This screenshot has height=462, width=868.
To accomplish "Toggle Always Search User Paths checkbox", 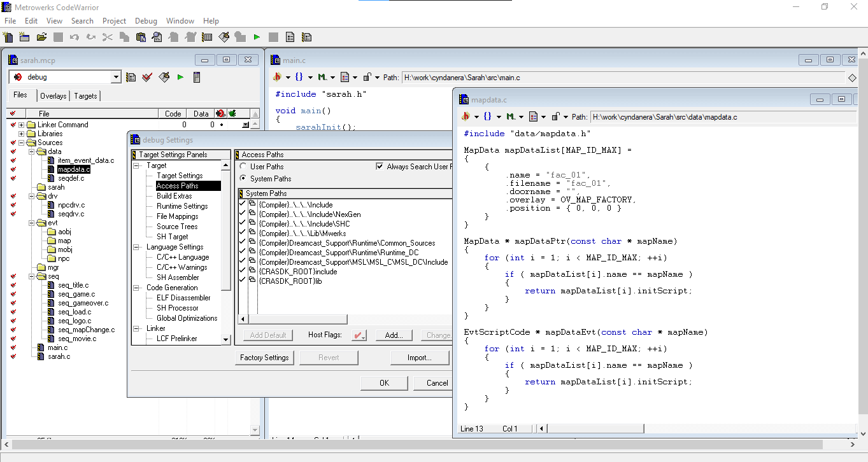I will point(380,167).
